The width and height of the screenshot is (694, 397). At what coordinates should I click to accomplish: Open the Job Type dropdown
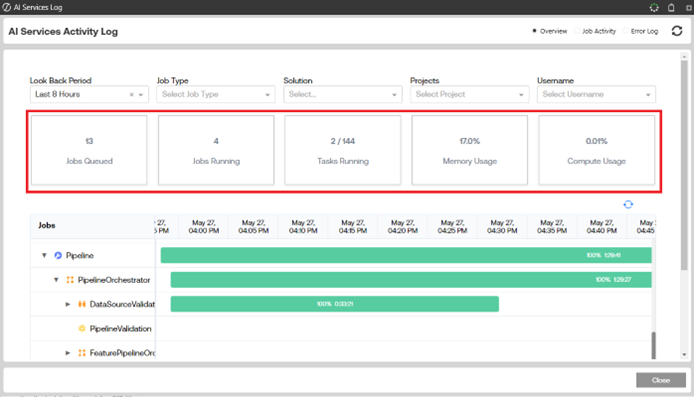(x=216, y=94)
